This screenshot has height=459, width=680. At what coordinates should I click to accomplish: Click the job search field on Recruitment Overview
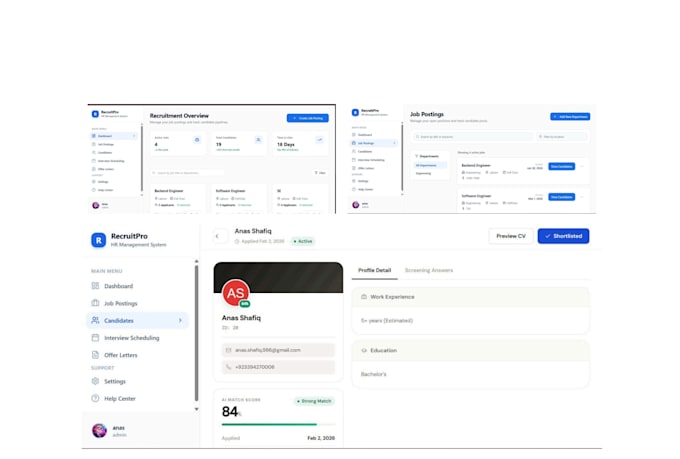(x=187, y=173)
